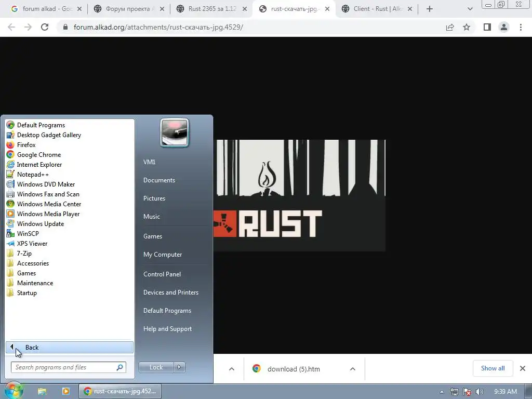Show hidden system tray icons
This screenshot has height=399, width=532.
coord(442,392)
